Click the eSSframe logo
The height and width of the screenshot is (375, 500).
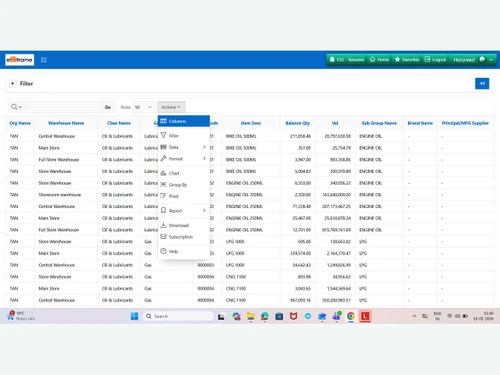coord(20,60)
